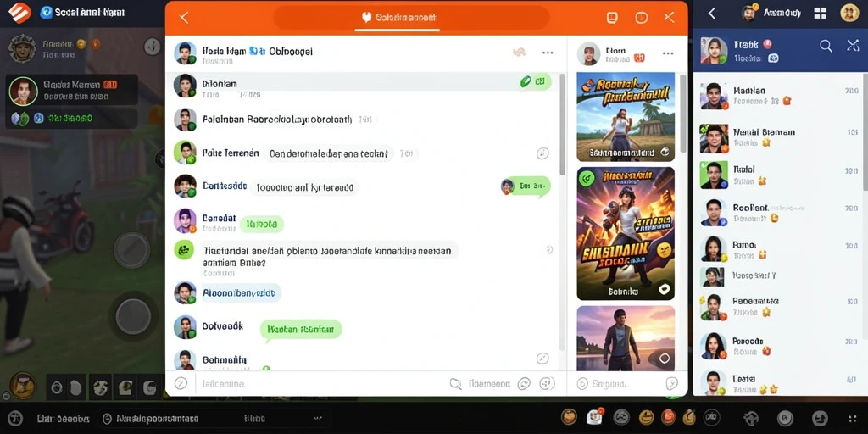868x434 pixels.
Task: Go back with the orange header arrow
Action: [184, 18]
